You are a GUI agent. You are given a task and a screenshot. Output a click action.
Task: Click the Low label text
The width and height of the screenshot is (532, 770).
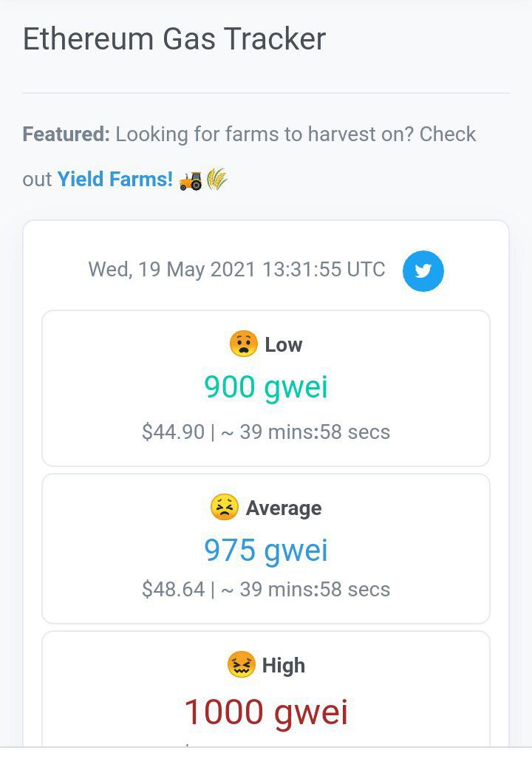point(284,345)
